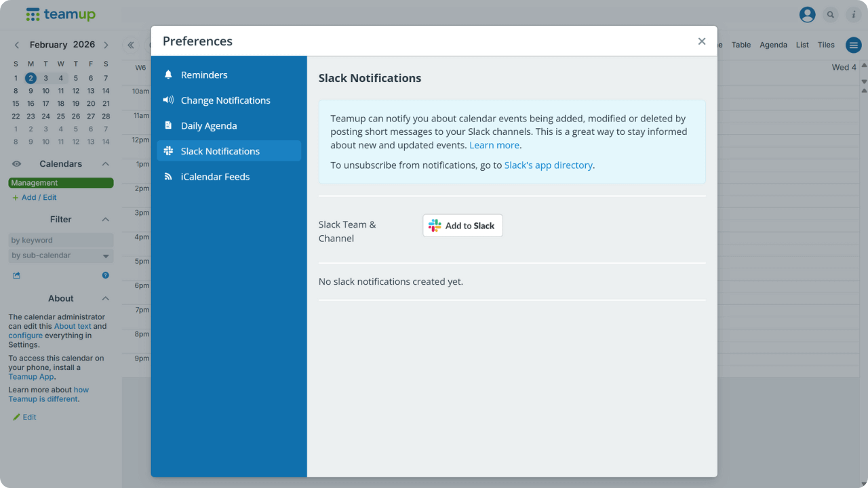Click the user account avatar icon

coord(807,14)
